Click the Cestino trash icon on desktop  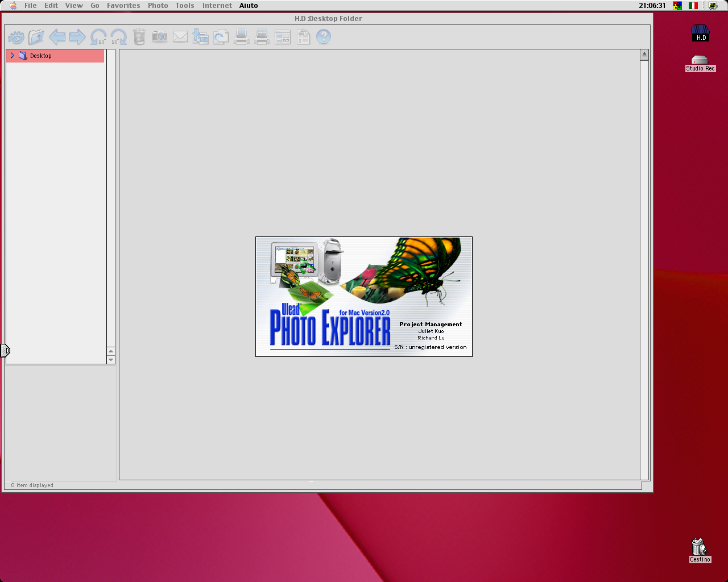[700, 551]
